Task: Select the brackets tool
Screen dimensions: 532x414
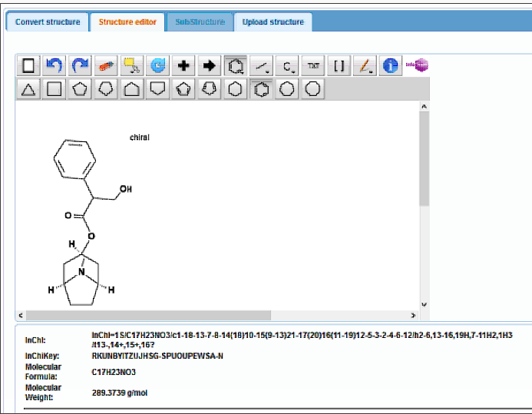Action: coord(339,65)
